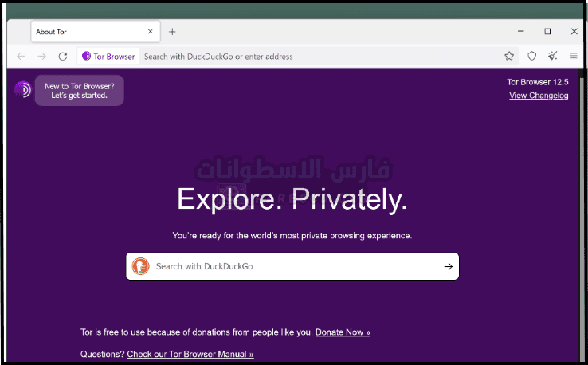Viewport: 588px width, 365px height.
Task: Click the DuckDuckGo logo in search box
Action: [x=141, y=267]
